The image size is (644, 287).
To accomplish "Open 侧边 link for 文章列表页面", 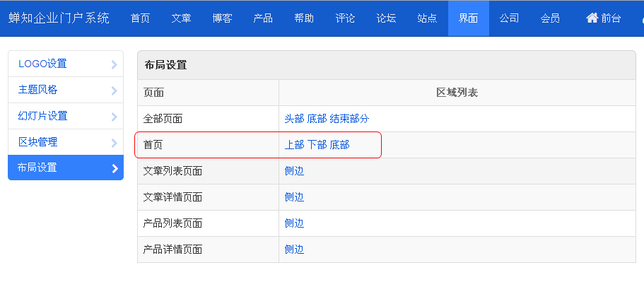I will coord(295,171).
